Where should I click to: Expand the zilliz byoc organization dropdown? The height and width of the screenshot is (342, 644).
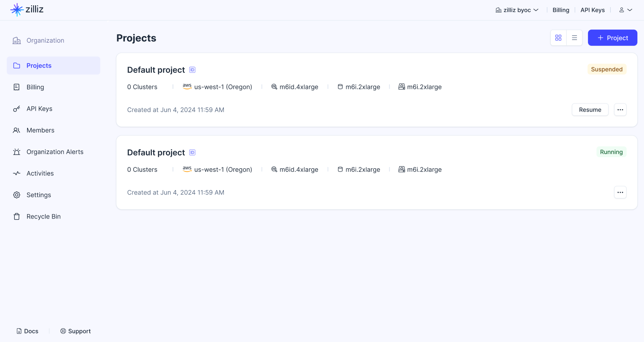pyautogui.click(x=517, y=10)
